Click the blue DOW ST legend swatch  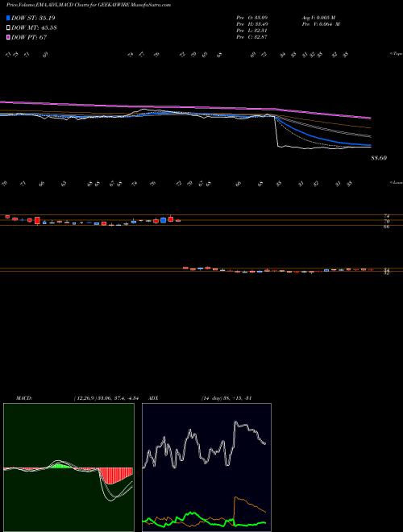point(8,18)
